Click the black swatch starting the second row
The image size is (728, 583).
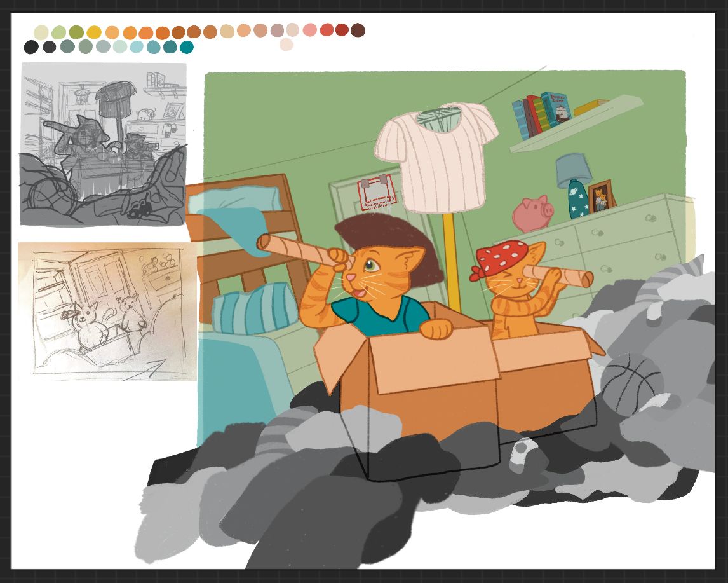pyautogui.click(x=31, y=47)
